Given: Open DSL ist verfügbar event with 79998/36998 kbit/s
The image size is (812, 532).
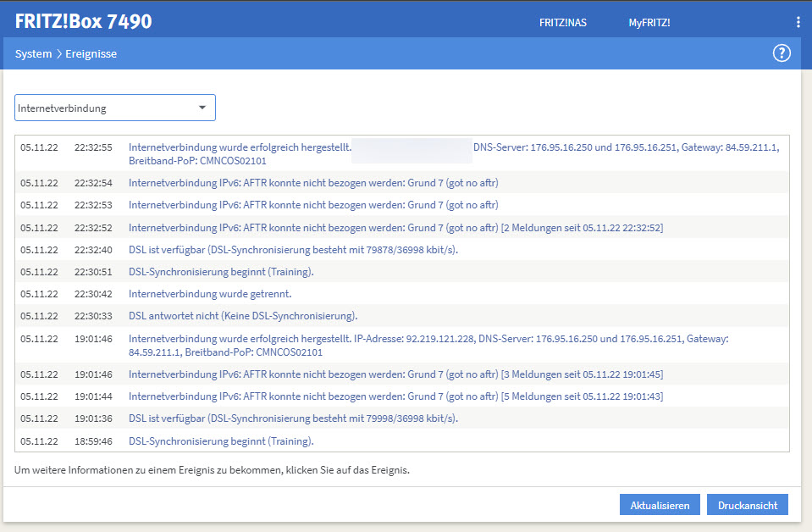Looking at the screenshot, I should pos(402,418).
